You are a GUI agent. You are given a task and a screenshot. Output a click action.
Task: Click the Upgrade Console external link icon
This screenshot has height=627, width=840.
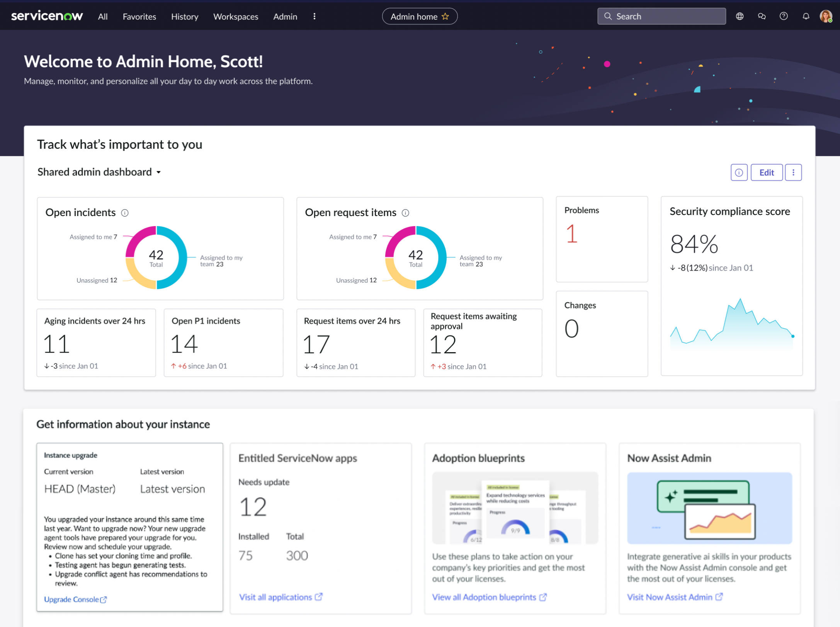(x=104, y=600)
